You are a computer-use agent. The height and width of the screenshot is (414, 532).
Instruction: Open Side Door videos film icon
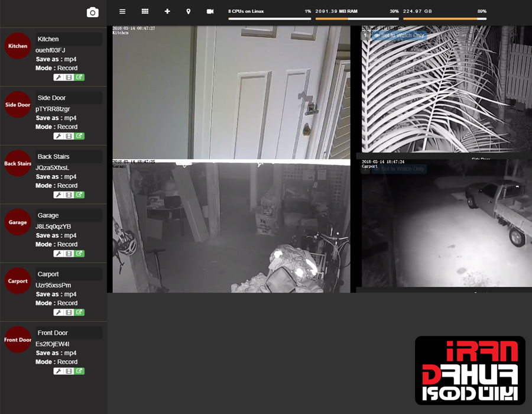click(x=69, y=136)
